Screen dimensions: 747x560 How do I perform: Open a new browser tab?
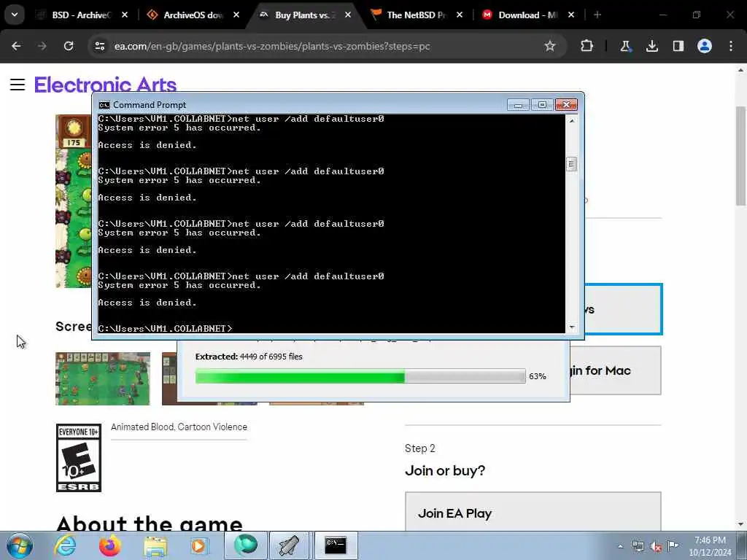pyautogui.click(x=597, y=15)
